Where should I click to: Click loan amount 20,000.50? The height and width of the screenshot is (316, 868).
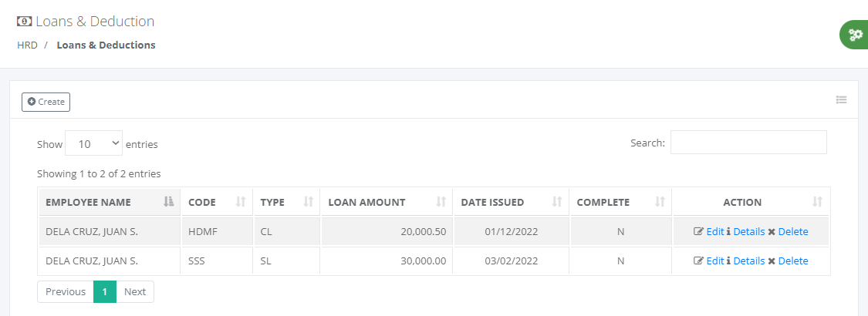424,232
